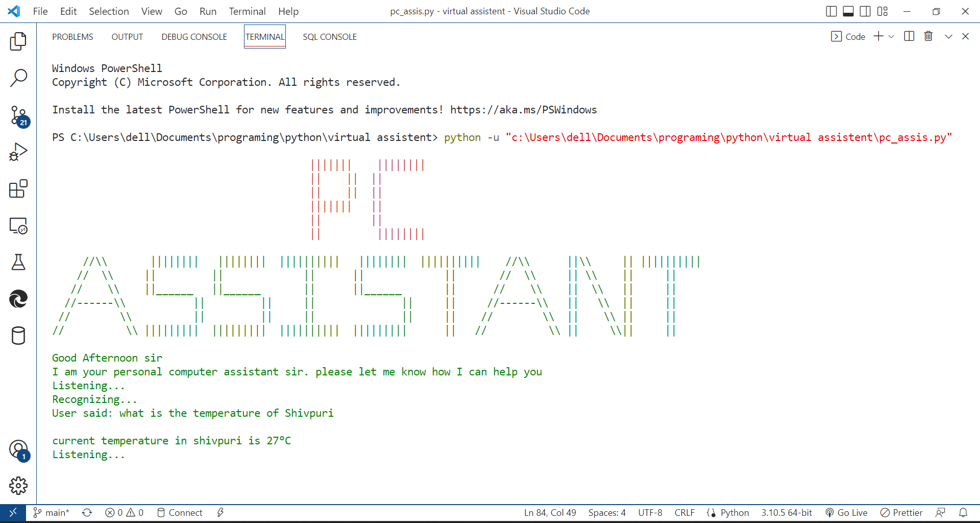Screen dimensions: 980x523
Task: Open the Help menu
Action: [x=288, y=11]
